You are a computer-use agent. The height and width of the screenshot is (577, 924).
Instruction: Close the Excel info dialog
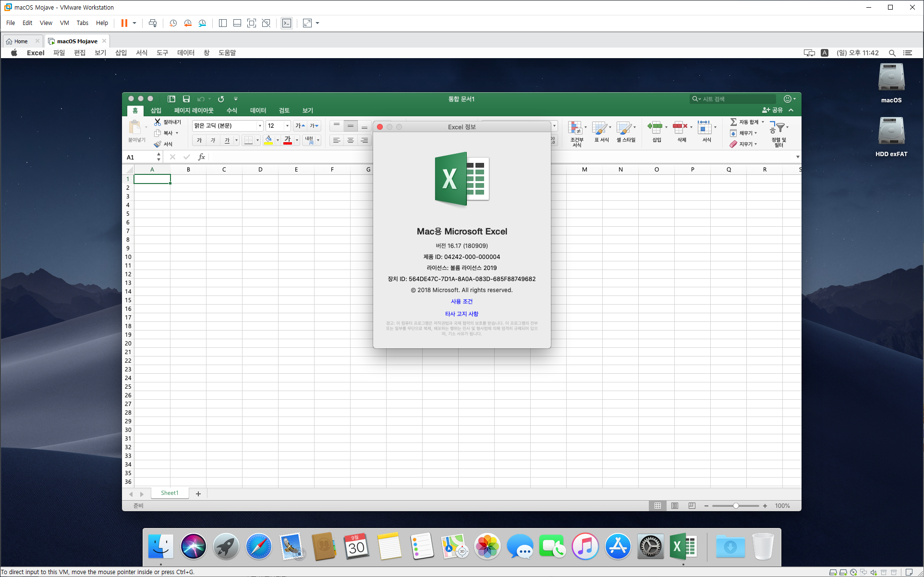pyautogui.click(x=380, y=127)
